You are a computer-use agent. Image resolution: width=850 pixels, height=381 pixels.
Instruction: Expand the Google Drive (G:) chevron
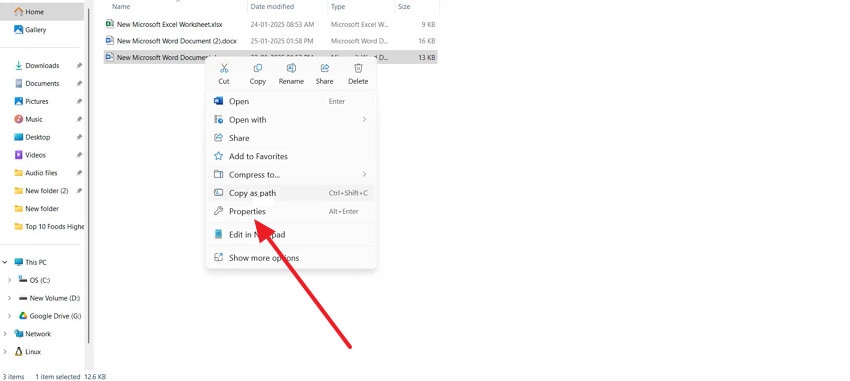pyautogui.click(x=9, y=316)
